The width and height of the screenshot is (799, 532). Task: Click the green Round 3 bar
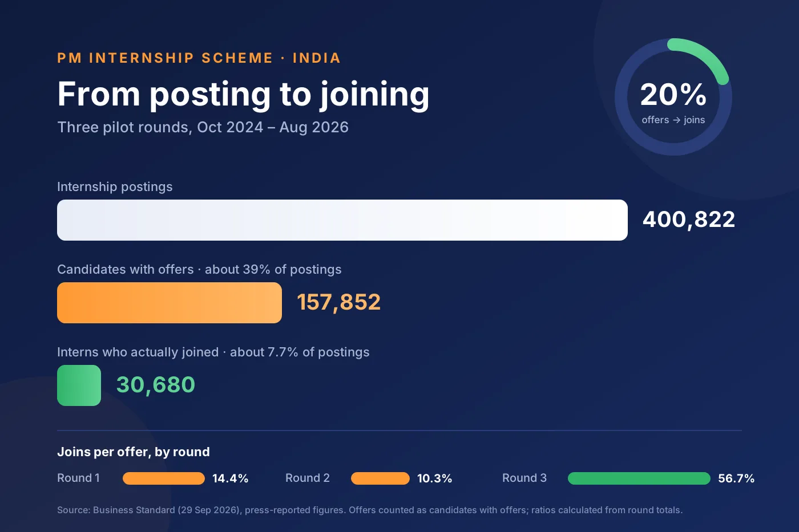point(639,478)
